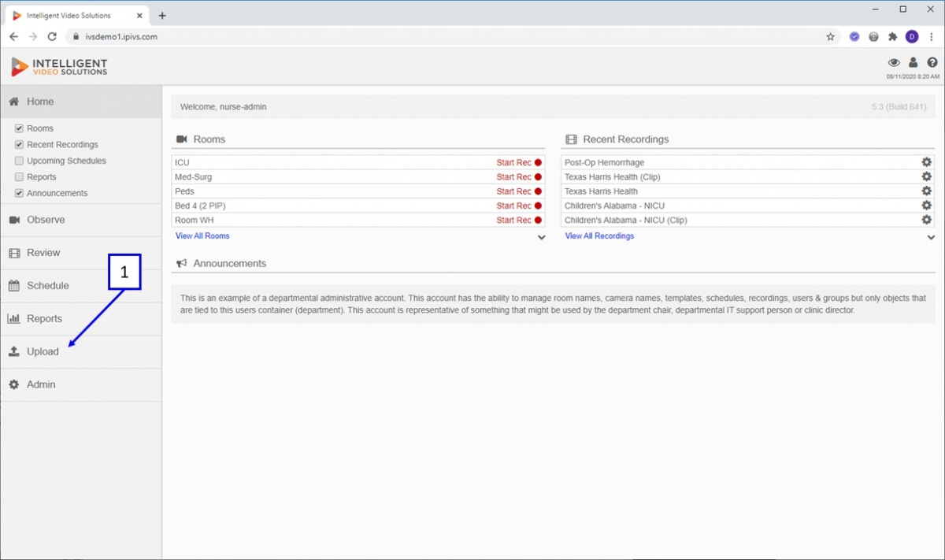Click the gear icon for Texas Harris Health (Clip)

(927, 176)
